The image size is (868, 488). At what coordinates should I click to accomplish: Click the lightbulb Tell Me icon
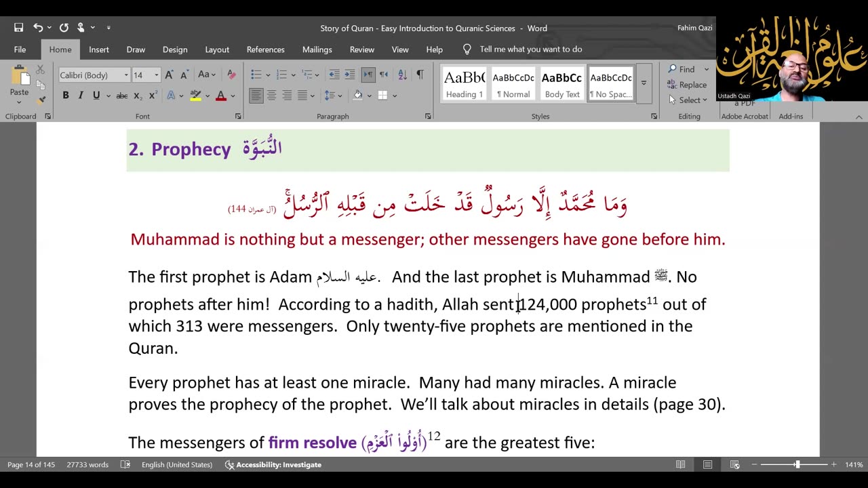pyautogui.click(x=467, y=49)
